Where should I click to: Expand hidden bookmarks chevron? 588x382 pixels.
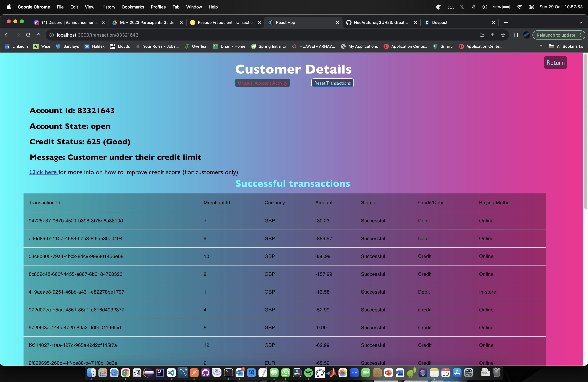tap(541, 46)
